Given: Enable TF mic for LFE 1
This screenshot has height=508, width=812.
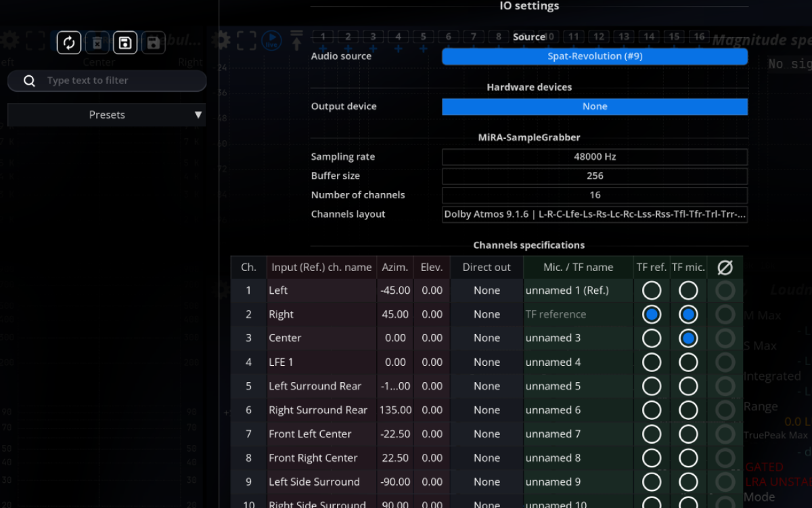Looking at the screenshot, I should [687, 362].
